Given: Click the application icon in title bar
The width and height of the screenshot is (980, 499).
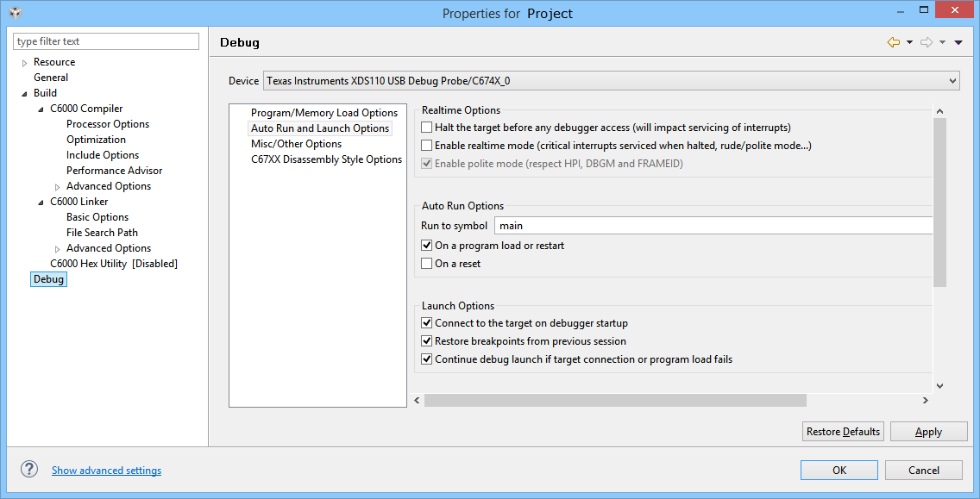Looking at the screenshot, I should [x=15, y=12].
